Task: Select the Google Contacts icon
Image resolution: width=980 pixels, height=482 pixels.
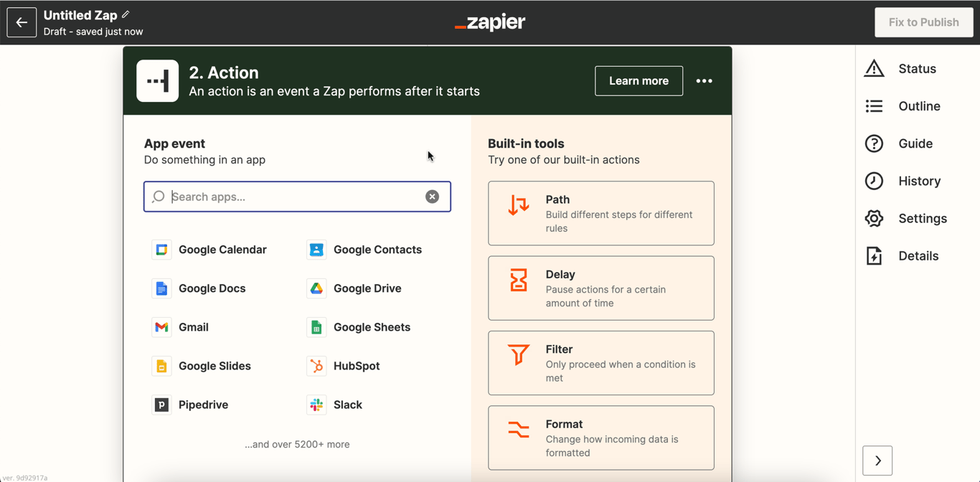Action: tap(316, 250)
